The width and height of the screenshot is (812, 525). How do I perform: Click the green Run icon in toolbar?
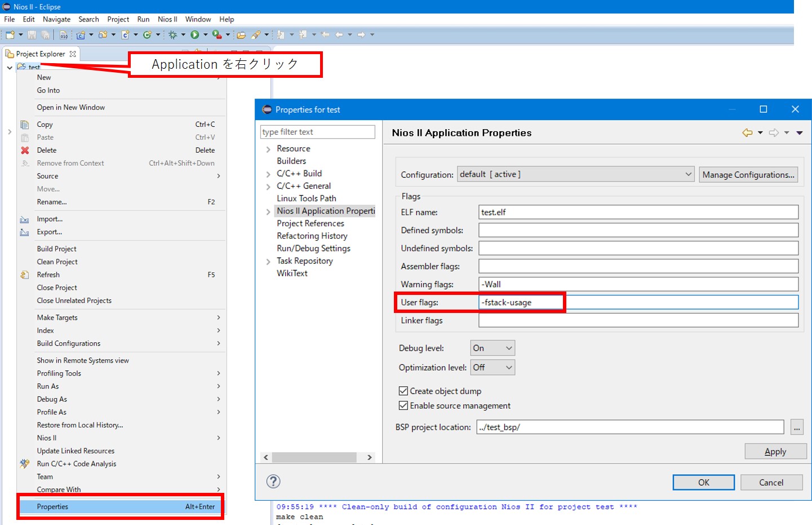pos(195,35)
